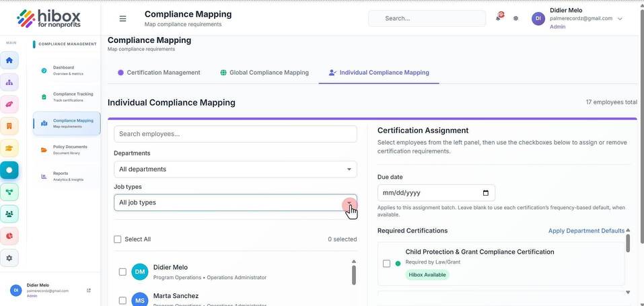This screenshot has width=644, height=306.
Task: Click the 'Required by Law/Grant' text
Action: click(x=433, y=262)
